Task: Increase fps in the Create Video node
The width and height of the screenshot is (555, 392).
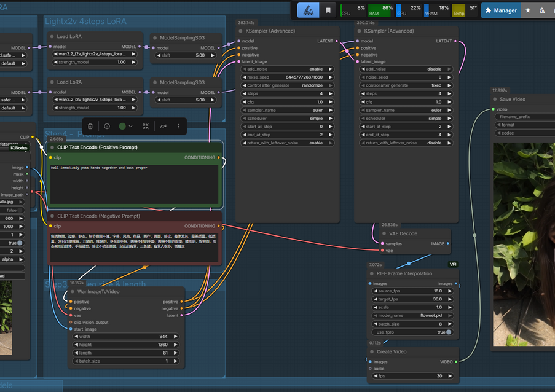Action: (x=450, y=376)
